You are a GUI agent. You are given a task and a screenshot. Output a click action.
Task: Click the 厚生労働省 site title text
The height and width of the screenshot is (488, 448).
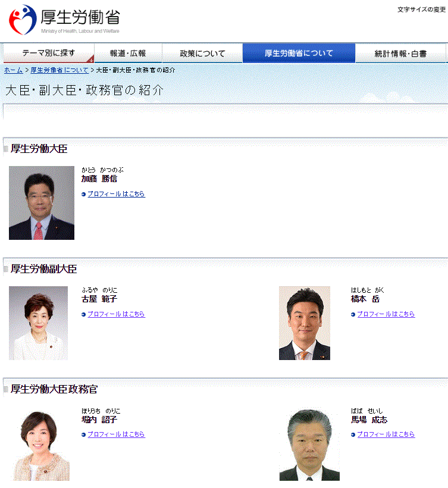80,17
